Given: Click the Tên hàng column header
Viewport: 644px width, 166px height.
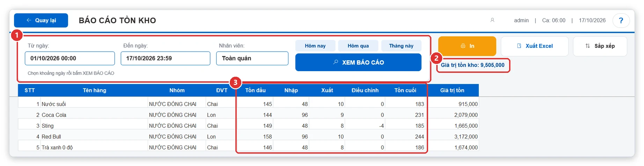Looking at the screenshot, I should (x=94, y=90).
